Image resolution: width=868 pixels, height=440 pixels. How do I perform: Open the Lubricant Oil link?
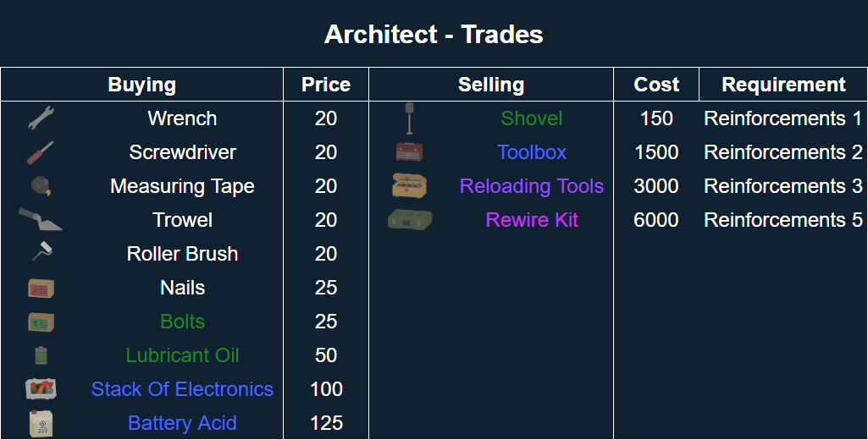[182, 355]
